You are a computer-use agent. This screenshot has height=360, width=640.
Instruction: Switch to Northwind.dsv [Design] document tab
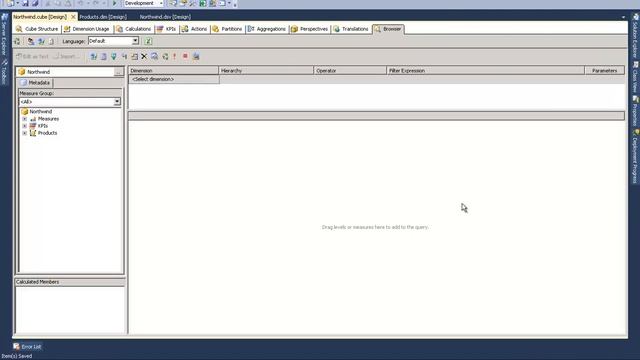click(165, 17)
